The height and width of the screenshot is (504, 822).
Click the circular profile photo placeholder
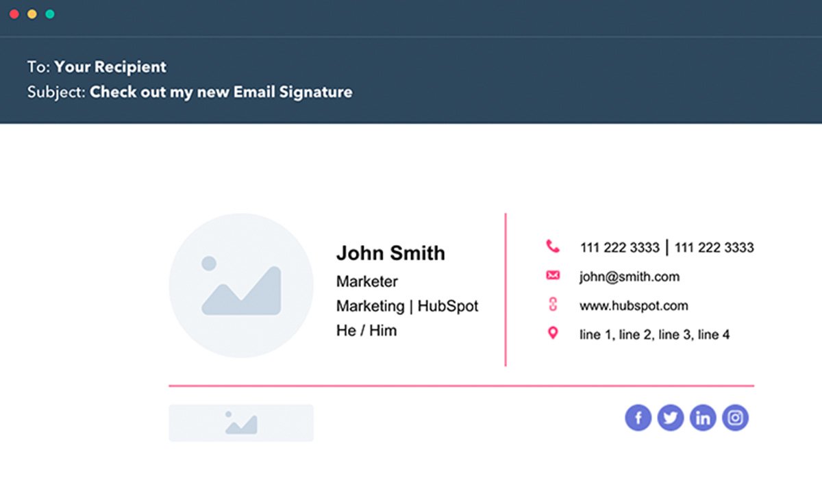(x=241, y=285)
